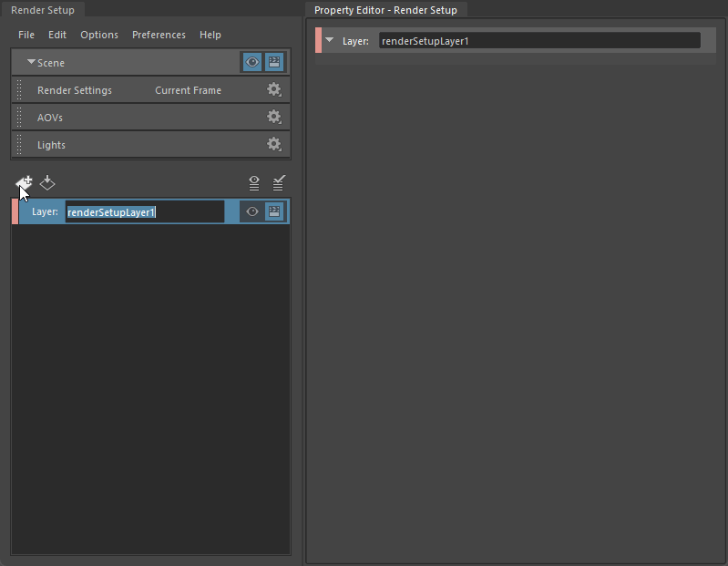Open the File menu
The height and width of the screenshot is (566, 728).
point(26,35)
